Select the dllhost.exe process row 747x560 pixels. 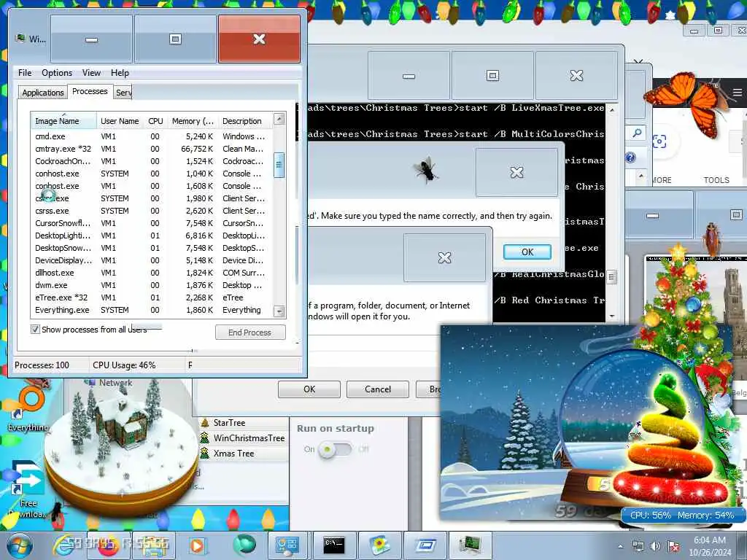coord(152,273)
